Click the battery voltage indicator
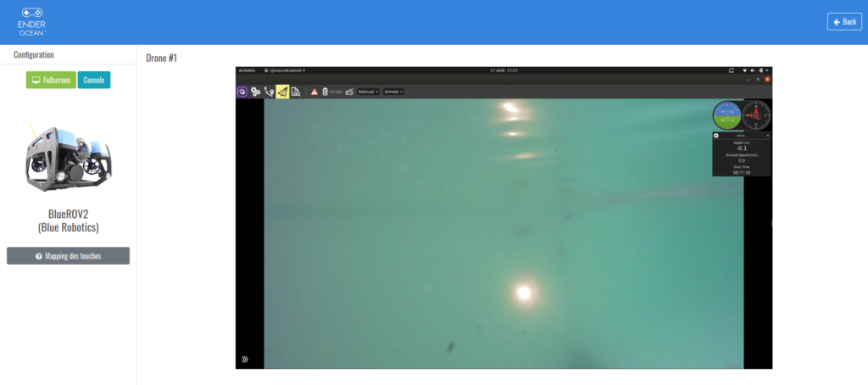Viewport: 868px width, 385px height. click(x=332, y=92)
